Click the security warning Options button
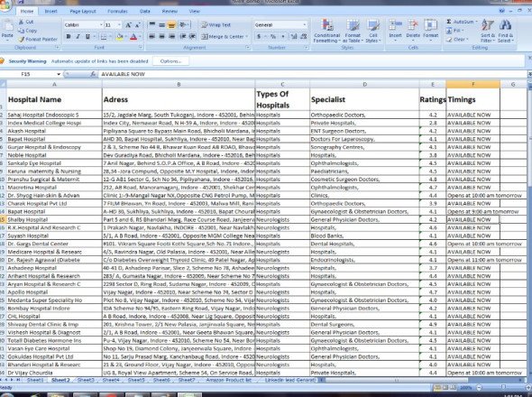Screen dimensions: 532x397 tap(170, 61)
